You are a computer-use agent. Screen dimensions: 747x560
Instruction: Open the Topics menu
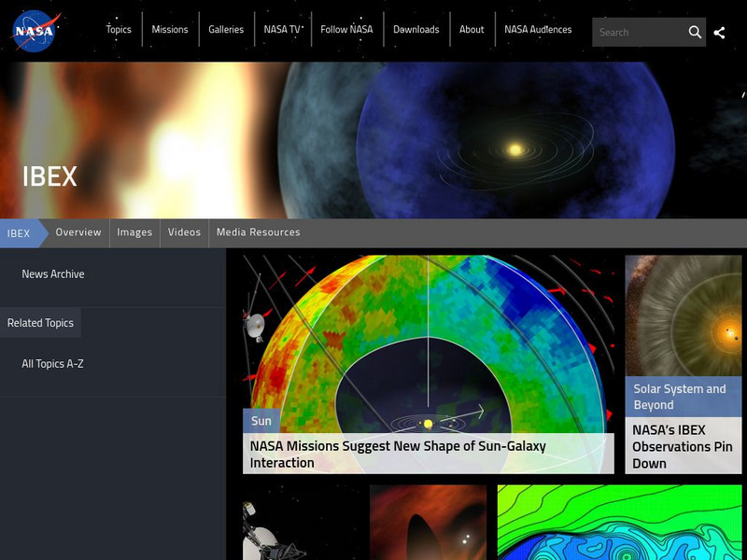pos(120,29)
